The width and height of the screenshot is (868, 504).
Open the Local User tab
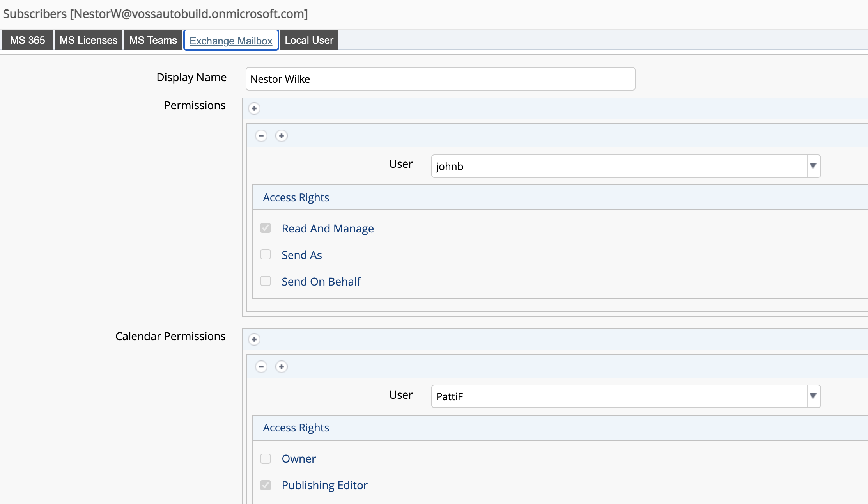[x=309, y=40]
